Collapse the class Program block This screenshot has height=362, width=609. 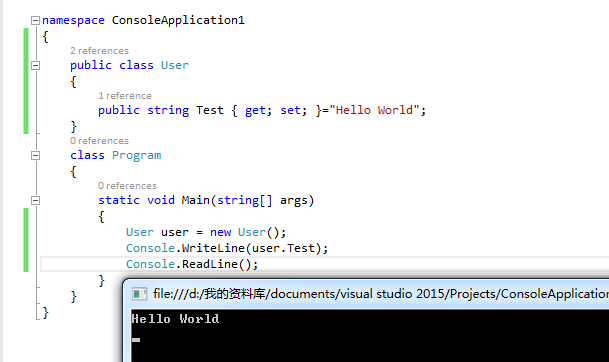click(x=35, y=155)
